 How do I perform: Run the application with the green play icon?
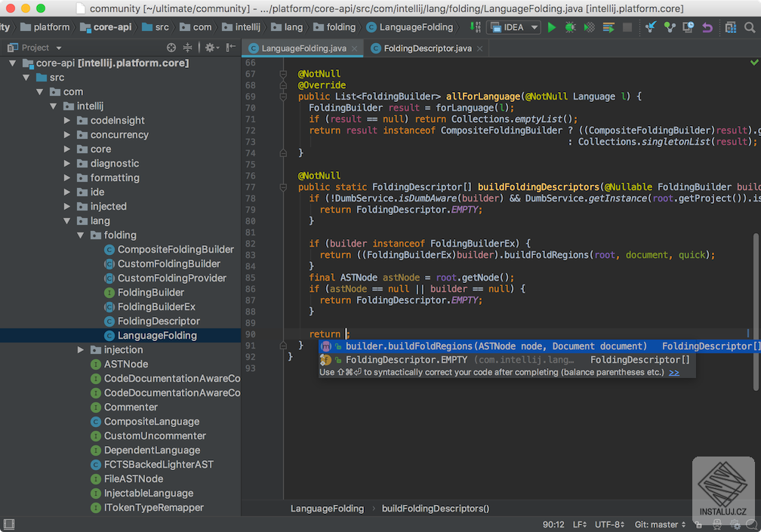tap(551, 28)
